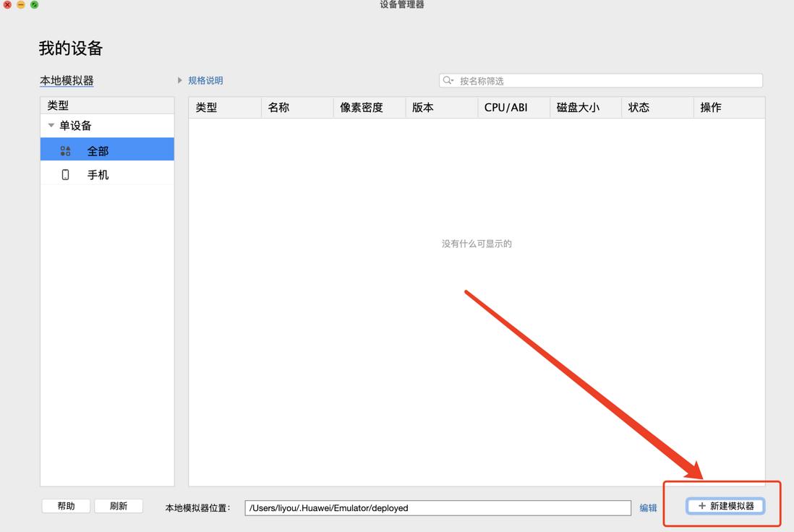794x532 pixels.
Task: Expand the 规格说明 disclosure triangle
Action: click(180, 80)
